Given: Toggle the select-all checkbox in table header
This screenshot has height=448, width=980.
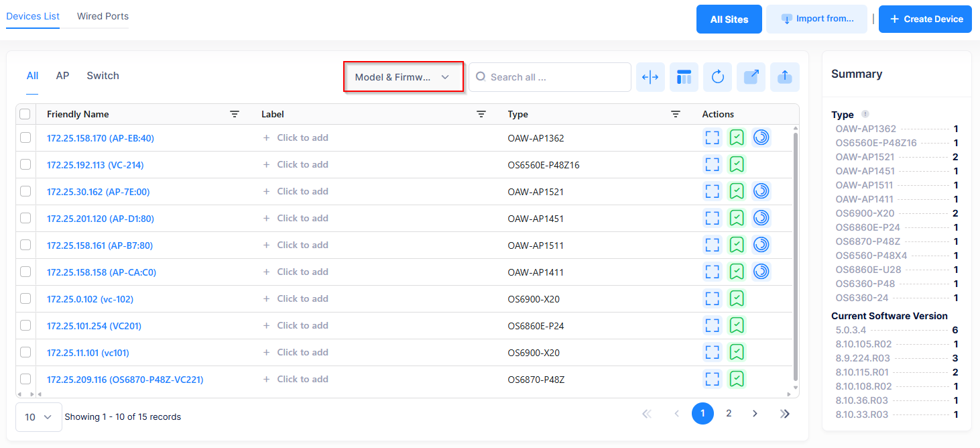Looking at the screenshot, I should click(x=25, y=115).
